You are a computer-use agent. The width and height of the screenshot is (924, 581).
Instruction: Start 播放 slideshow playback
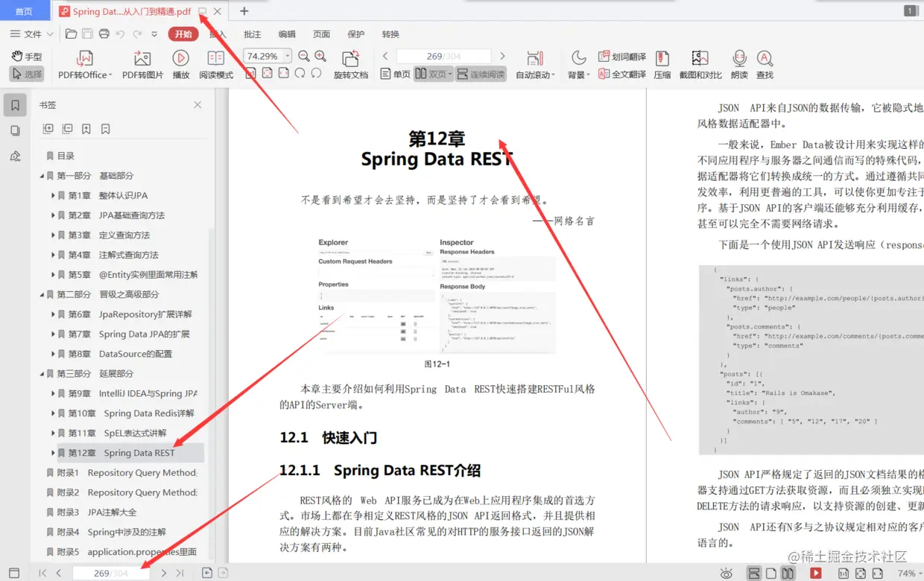coord(181,66)
